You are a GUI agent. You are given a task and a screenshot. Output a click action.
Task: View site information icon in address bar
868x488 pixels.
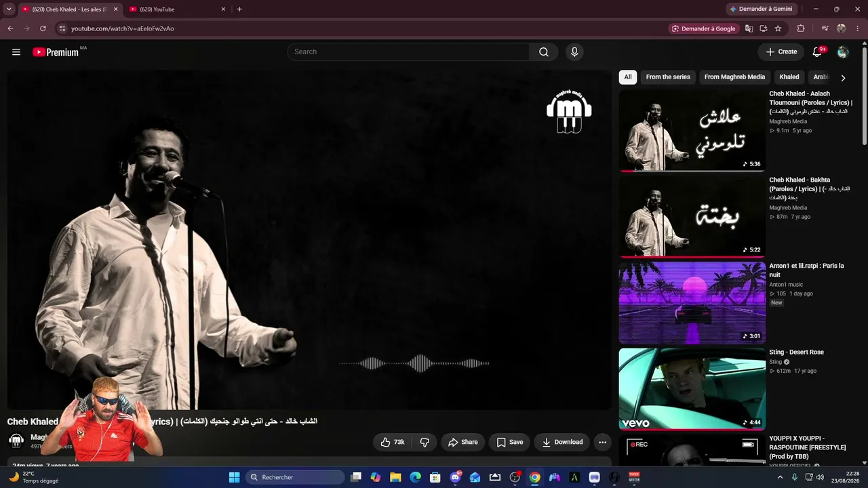pyautogui.click(x=62, y=28)
